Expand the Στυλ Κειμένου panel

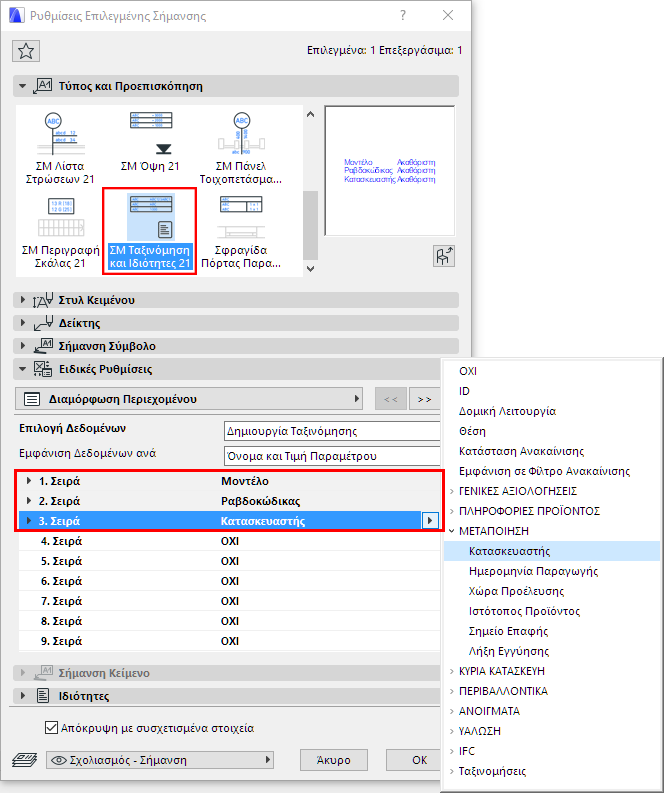(x=22, y=300)
